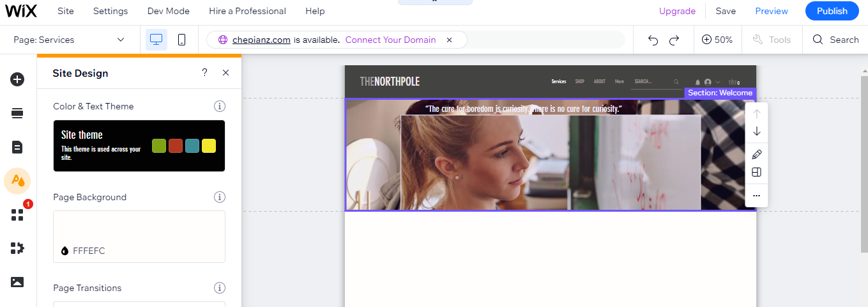Click the Section: Welcome label tag
868x307 pixels.
point(720,93)
